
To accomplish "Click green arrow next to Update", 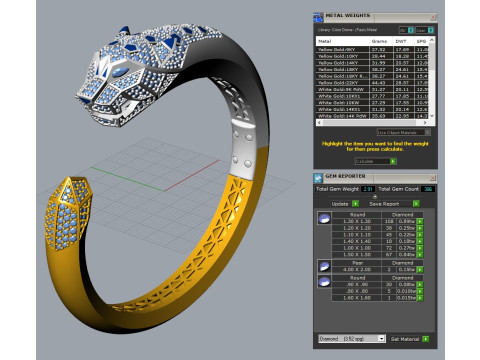I will (355, 204).
